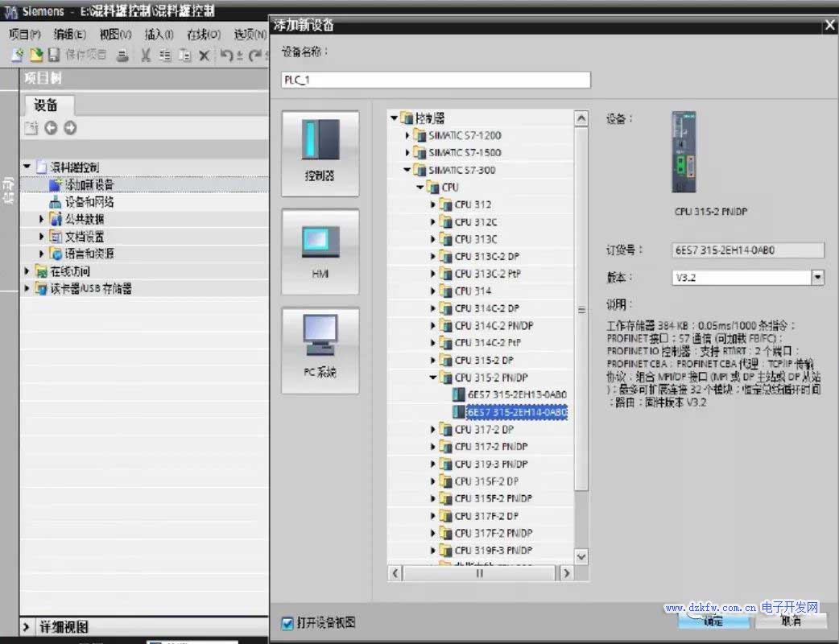The image size is (839, 644).
Task: Click the cut scissors icon
Action: point(146,55)
